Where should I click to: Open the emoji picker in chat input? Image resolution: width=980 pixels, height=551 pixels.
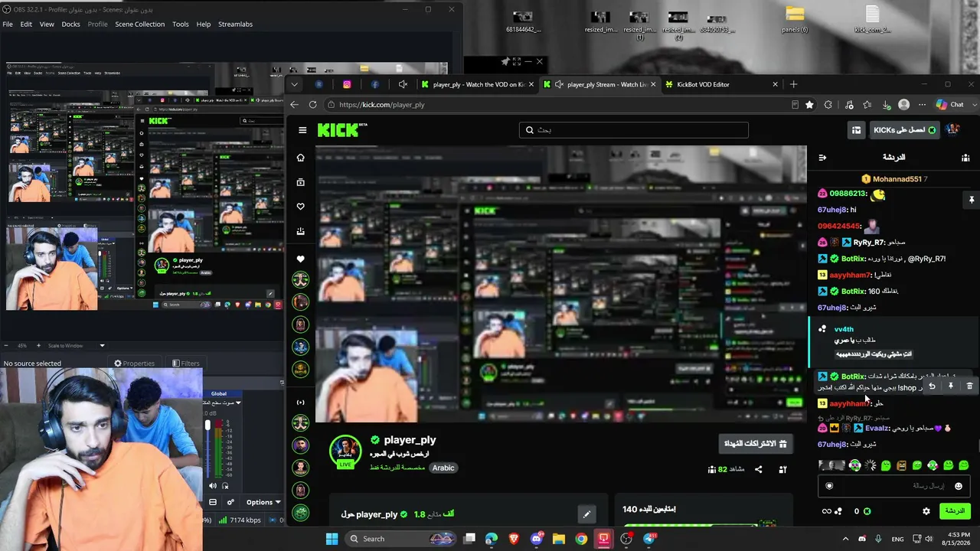pos(958,486)
